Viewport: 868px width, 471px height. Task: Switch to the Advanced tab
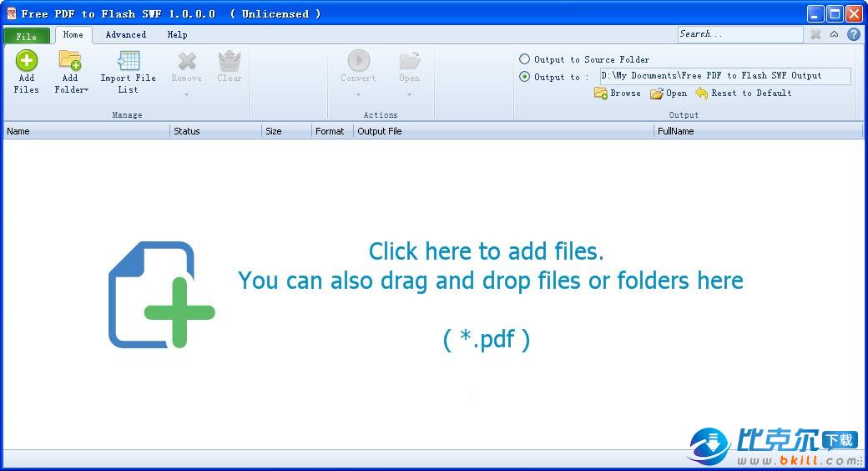point(126,35)
